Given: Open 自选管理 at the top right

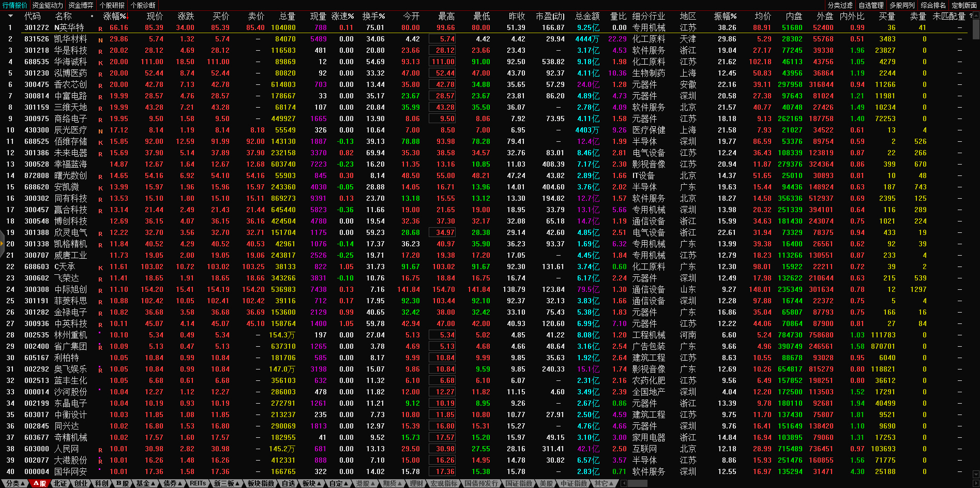Looking at the screenshot, I should [871, 5].
